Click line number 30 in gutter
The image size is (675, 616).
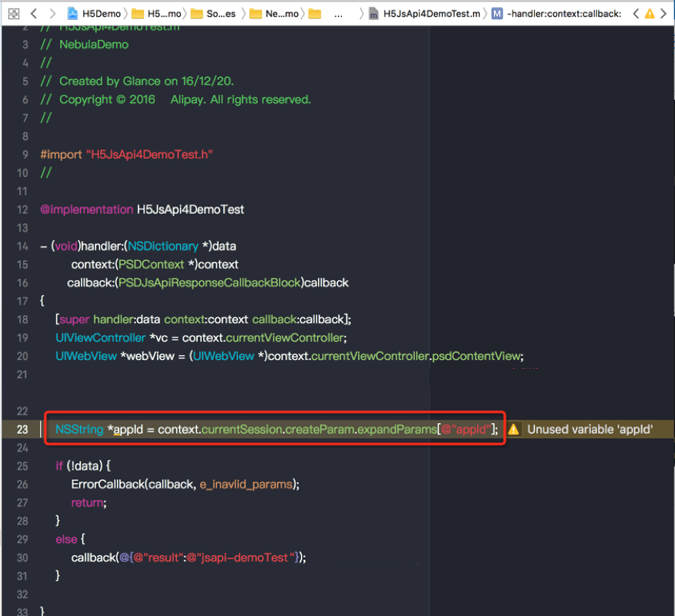click(22, 557)
